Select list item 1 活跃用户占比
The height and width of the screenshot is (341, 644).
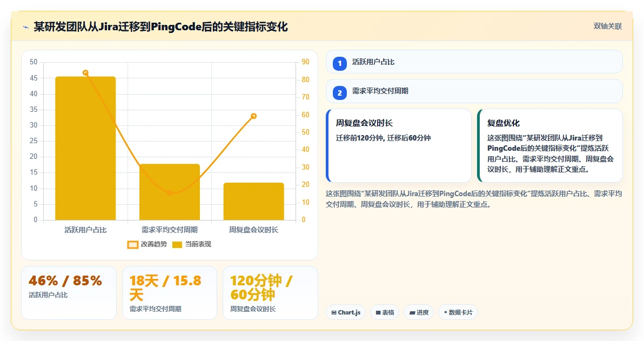(x=474, y=62)
